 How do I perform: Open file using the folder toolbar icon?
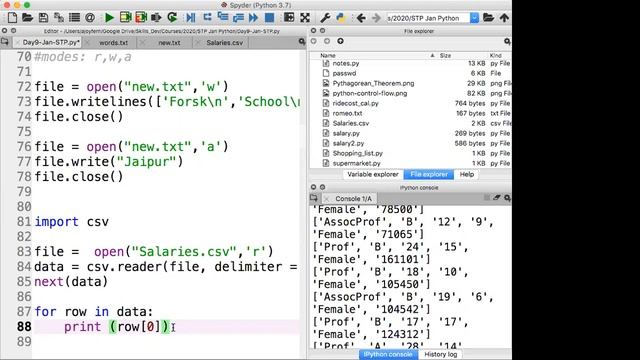click(27, 18)
